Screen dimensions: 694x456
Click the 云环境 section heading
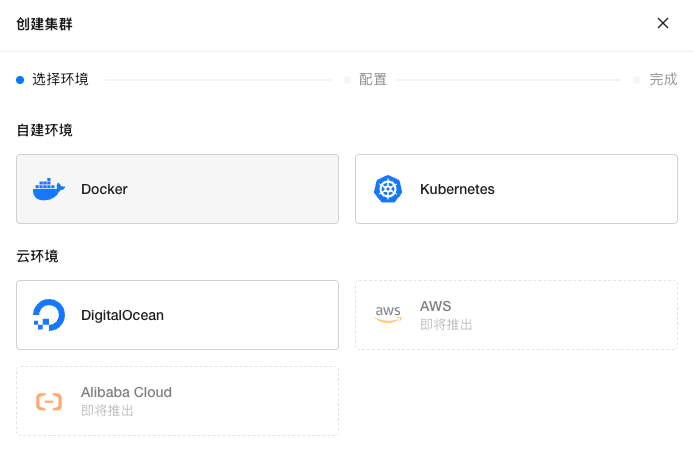click(37, 256)
